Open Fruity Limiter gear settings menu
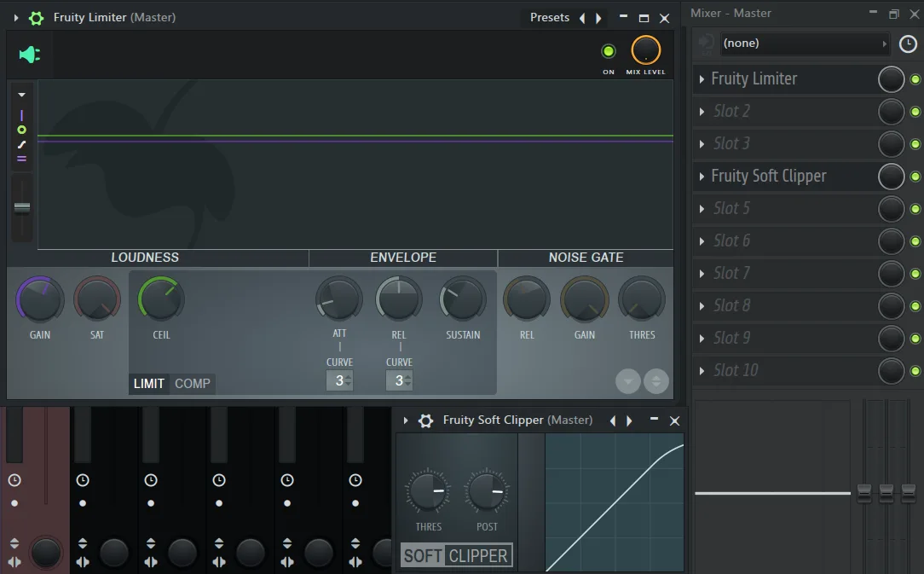The height and width of the screenshot is (574, 924). (x=36, y=18)
